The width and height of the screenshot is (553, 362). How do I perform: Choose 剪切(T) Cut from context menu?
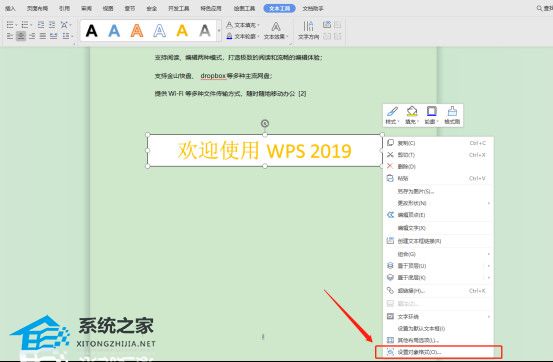pyautogui.click(x=438, y=155)
